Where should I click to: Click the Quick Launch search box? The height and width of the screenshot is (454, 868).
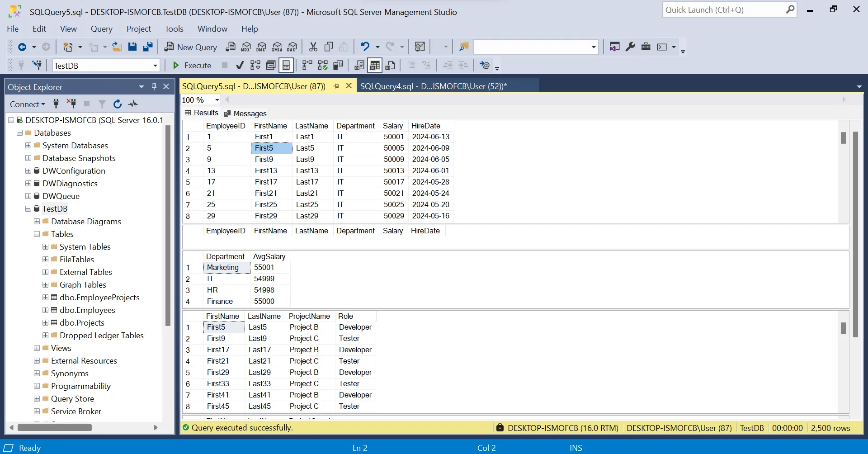(729, 9)
